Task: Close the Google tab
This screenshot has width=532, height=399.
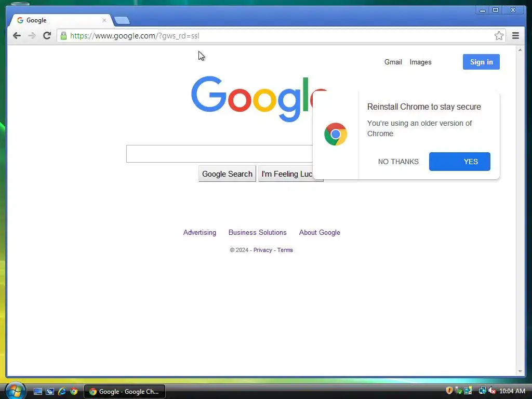Action: point(104,20)
